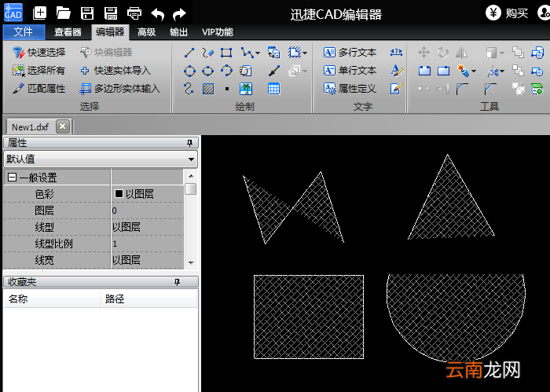Click 多行文本 button
This screenshot has width=550, height=392.
point(350,53)
